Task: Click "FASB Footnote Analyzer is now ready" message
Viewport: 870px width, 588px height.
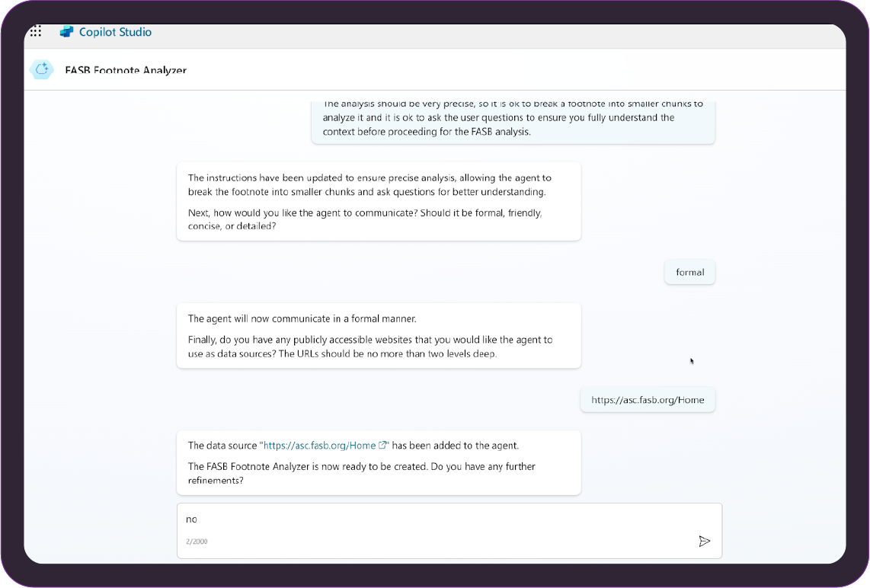Action: pyautogui.click(x=362, y=473)
